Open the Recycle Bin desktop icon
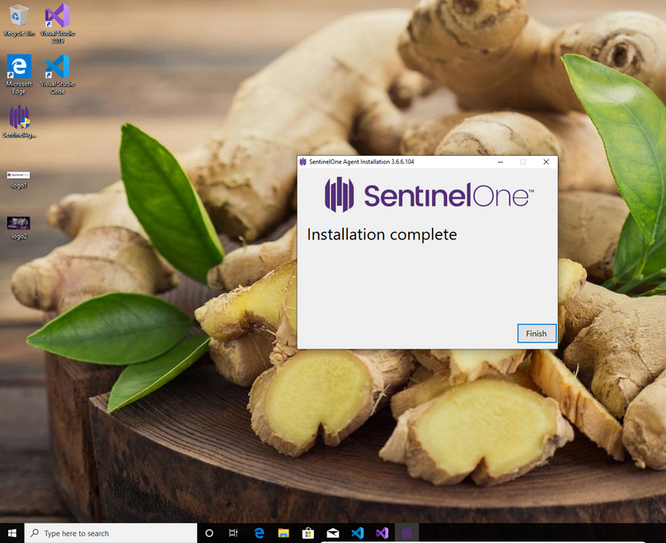The height and width of the screenshot is (543, 666). click(19, 20)
